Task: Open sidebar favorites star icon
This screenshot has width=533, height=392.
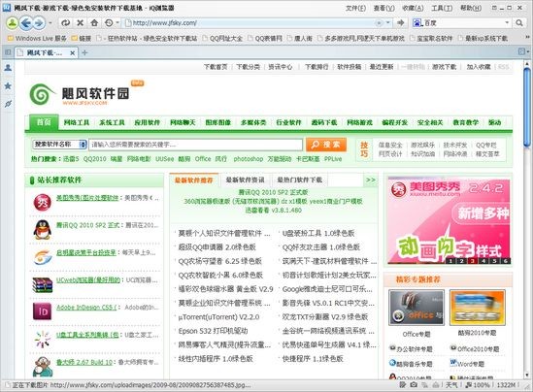Action: (8, 86)
